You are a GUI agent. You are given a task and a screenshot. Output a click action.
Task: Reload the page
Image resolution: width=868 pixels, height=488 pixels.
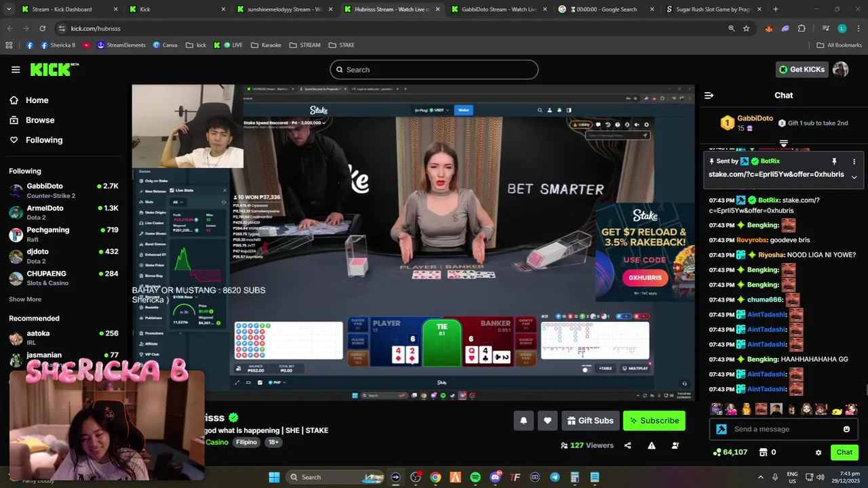tap(42, 28)
